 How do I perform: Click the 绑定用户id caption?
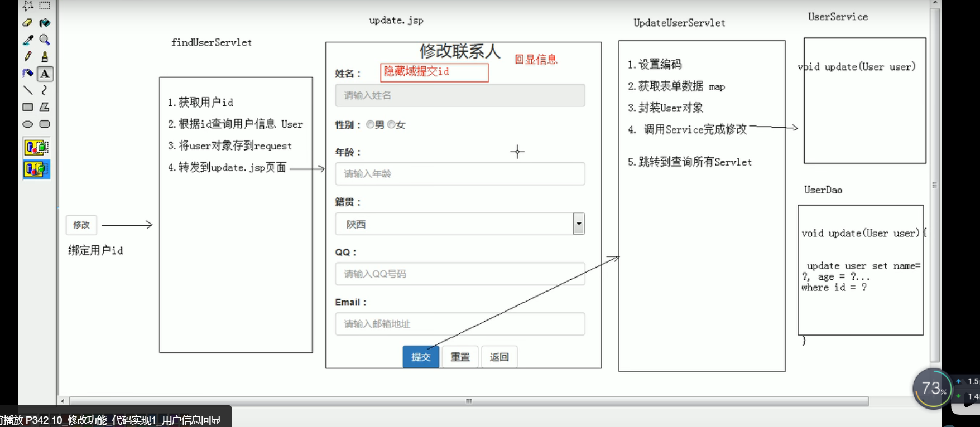(x=95, y=250)
